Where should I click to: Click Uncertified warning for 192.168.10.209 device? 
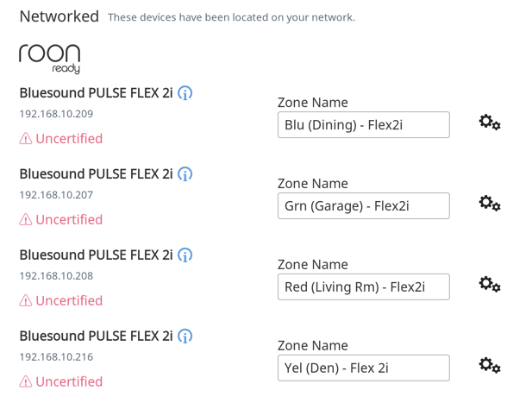point(61,139)
